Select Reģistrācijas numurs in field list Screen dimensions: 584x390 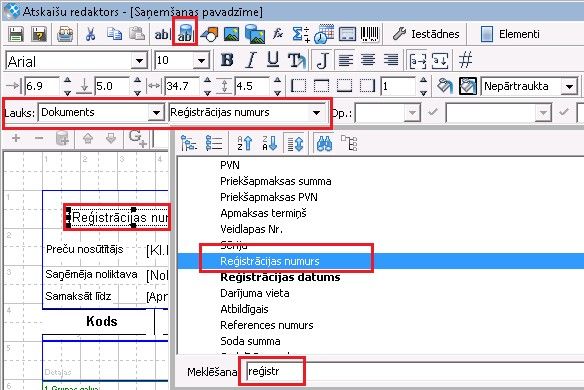(x=380, y=261)
